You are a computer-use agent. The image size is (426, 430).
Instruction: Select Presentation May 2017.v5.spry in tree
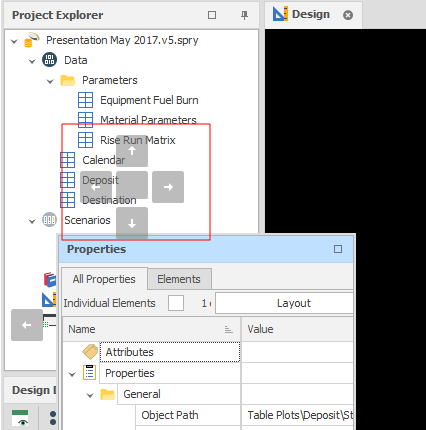pos(122,40)
